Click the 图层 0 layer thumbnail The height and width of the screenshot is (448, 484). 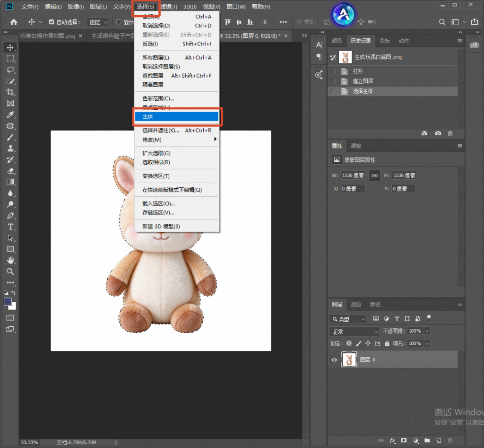349,360
